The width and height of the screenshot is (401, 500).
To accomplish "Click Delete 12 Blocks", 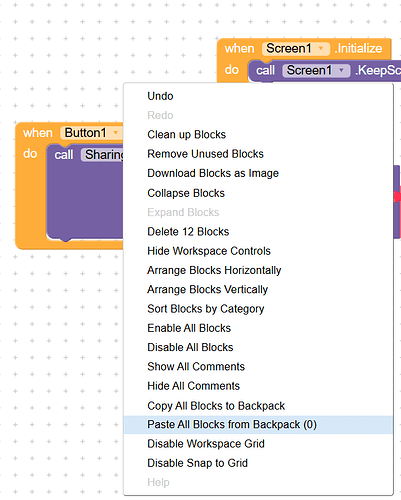I will coord(258,232).
